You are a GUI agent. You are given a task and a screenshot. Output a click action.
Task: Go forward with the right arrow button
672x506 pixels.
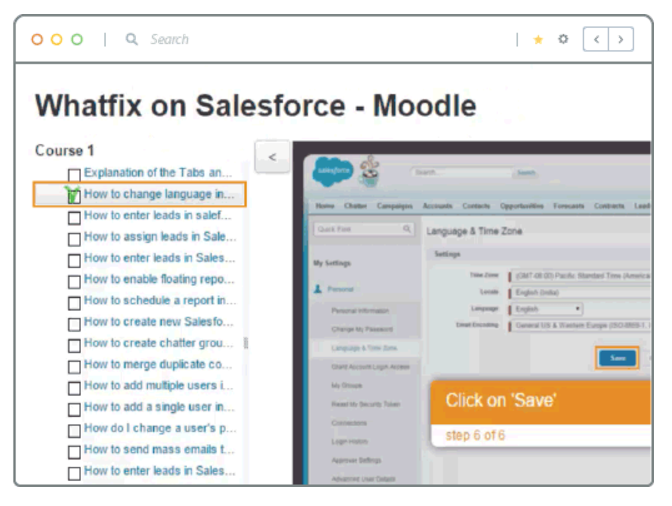(621, 39)
